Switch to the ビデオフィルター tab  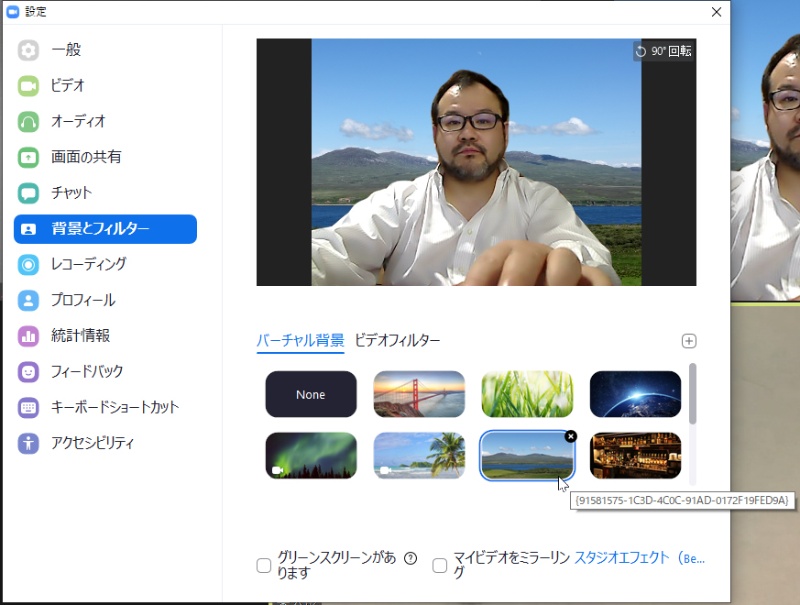tap(397, 341)
